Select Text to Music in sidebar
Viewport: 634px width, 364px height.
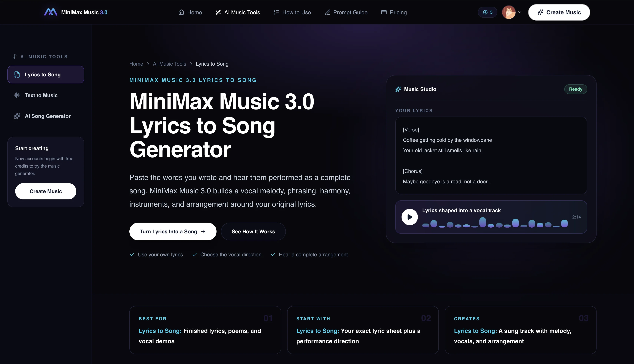click(x=46, y=95)
